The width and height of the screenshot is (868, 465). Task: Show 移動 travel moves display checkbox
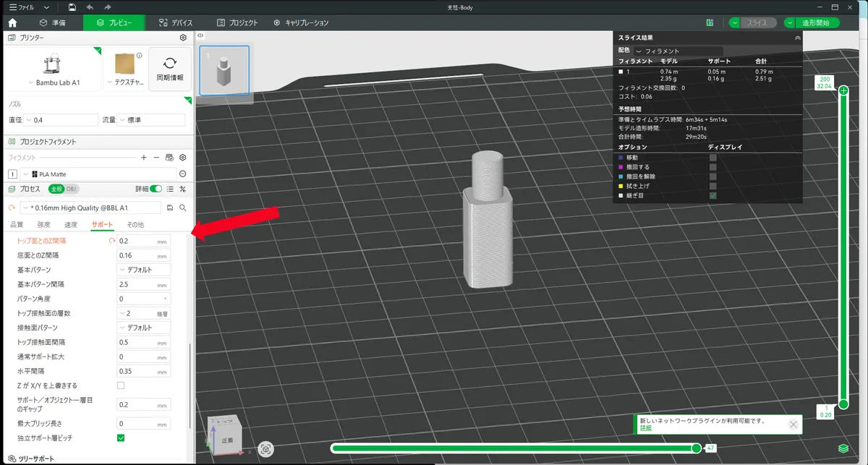pos(712,157)
